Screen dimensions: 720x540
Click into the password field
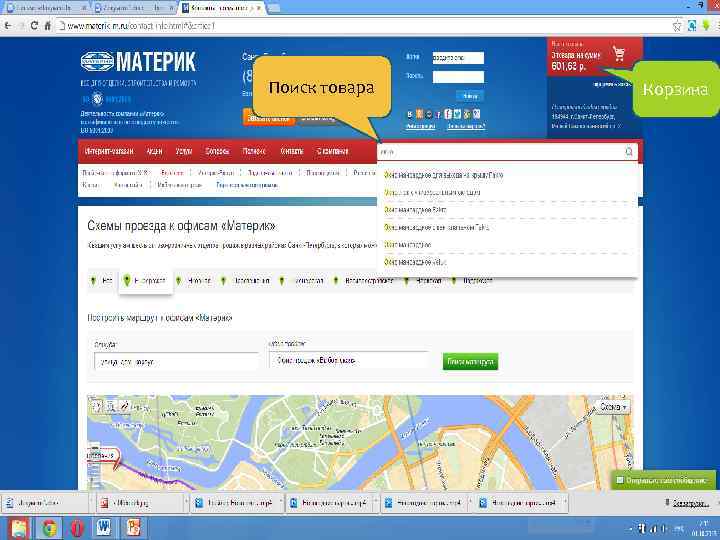click(458, 77)
